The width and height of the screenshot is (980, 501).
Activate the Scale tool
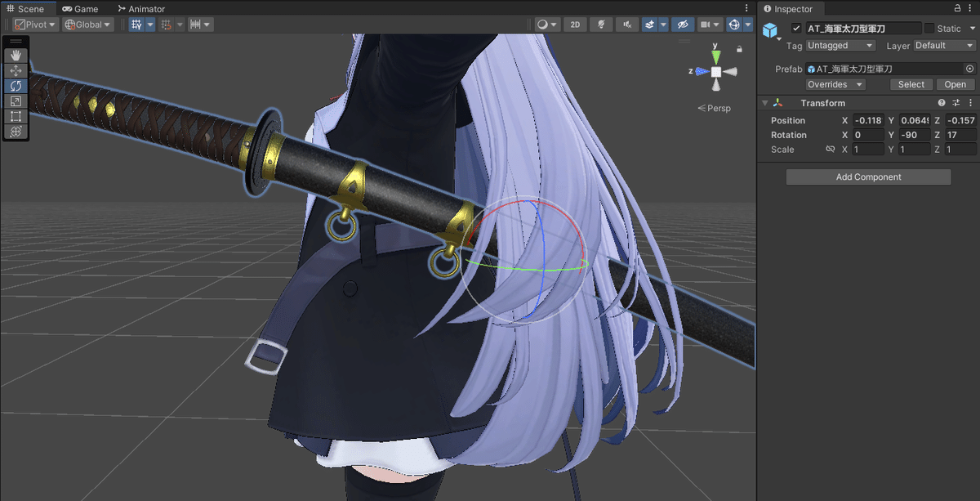click(16, 101)
